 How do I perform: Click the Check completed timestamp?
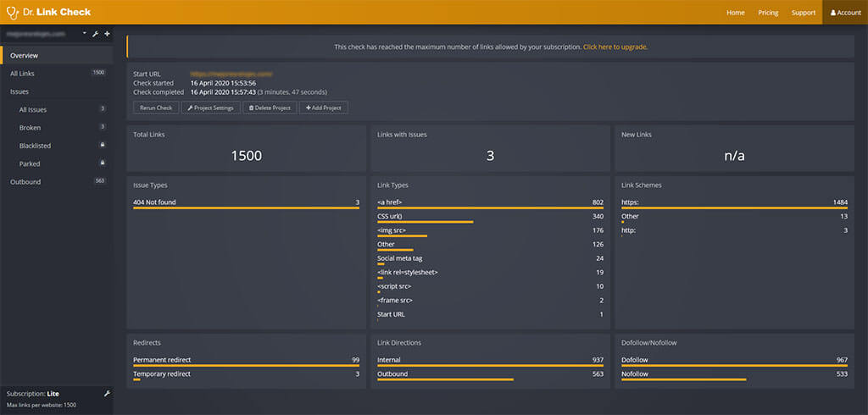(223, 91)
